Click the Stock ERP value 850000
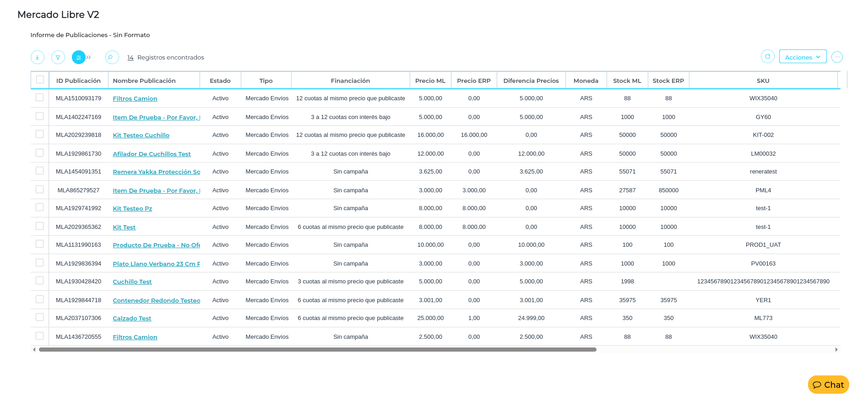Screen dimensions: 868x407 coord(668,190)
